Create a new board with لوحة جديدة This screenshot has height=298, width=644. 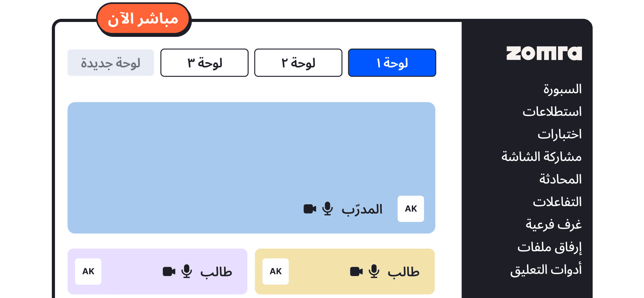point(111,63)
